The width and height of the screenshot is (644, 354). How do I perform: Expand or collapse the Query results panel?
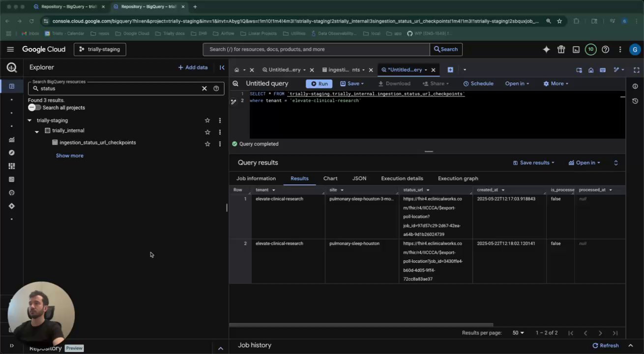616,163
